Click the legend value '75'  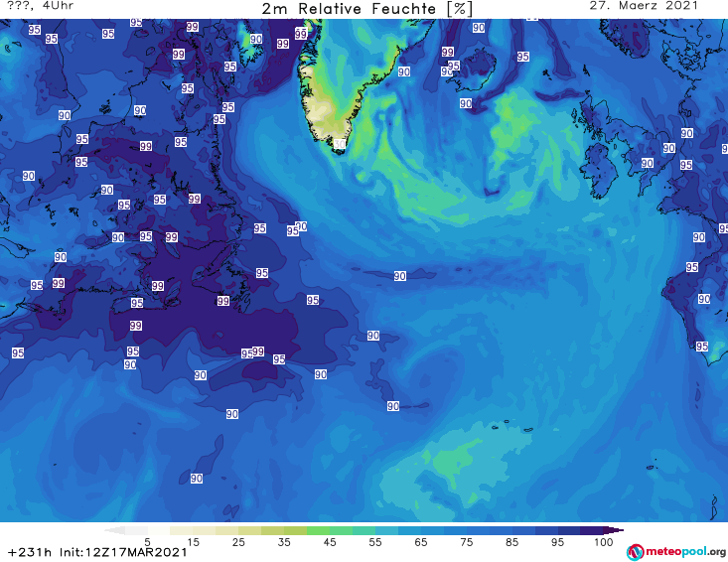[466, 542]
